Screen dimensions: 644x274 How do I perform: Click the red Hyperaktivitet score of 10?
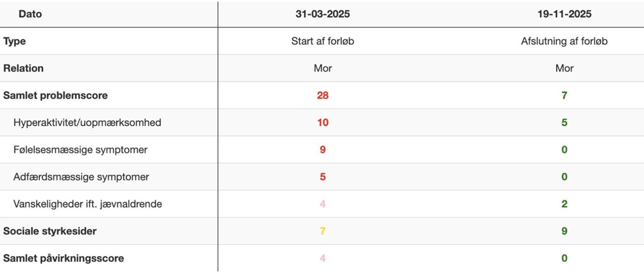click(323, 122)
